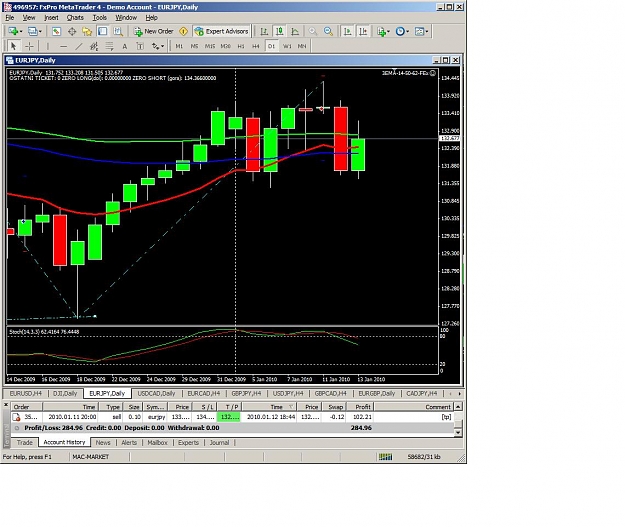Switch to M30 timeframe
Screen dimensions: 625x527
[x=225, y=46]
